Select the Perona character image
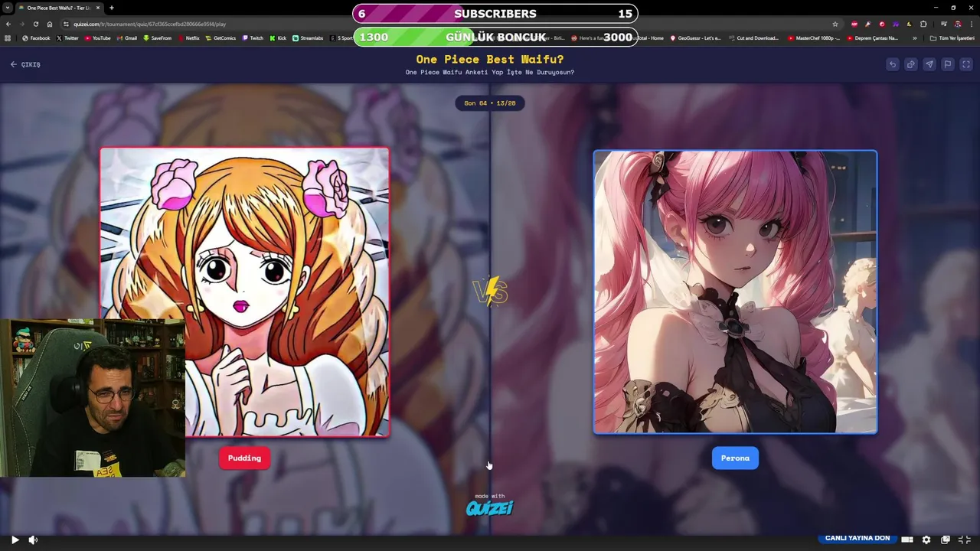The image size is (980, 551). pyautogui.click(x=735, y=292)
